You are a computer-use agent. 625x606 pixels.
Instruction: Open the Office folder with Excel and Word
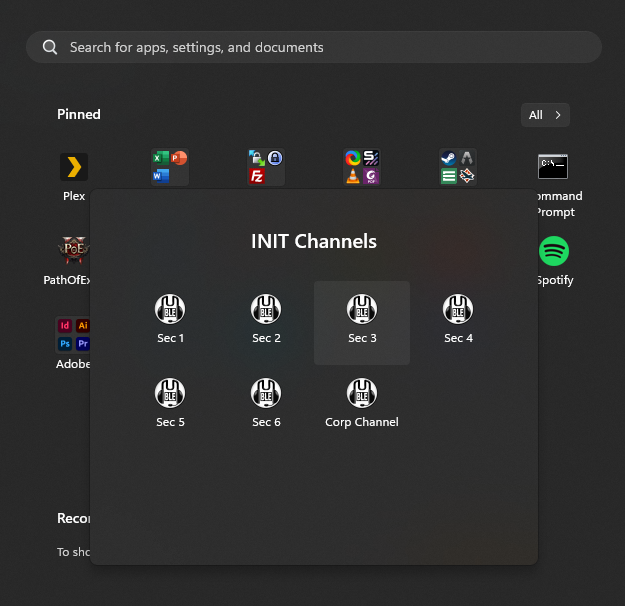[x=170, y=167]
